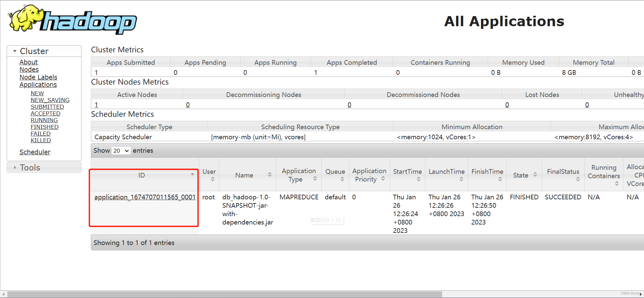Open the About link
Image resolution: width=644 pixels, height=298 pixels.
point(29,62)
